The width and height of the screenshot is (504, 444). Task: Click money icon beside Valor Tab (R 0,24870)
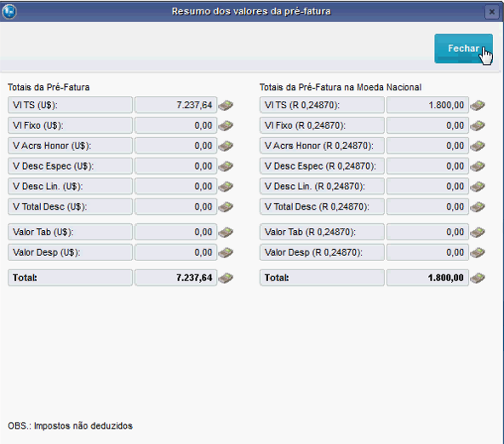pyautogui.click(x=478, y=232)
